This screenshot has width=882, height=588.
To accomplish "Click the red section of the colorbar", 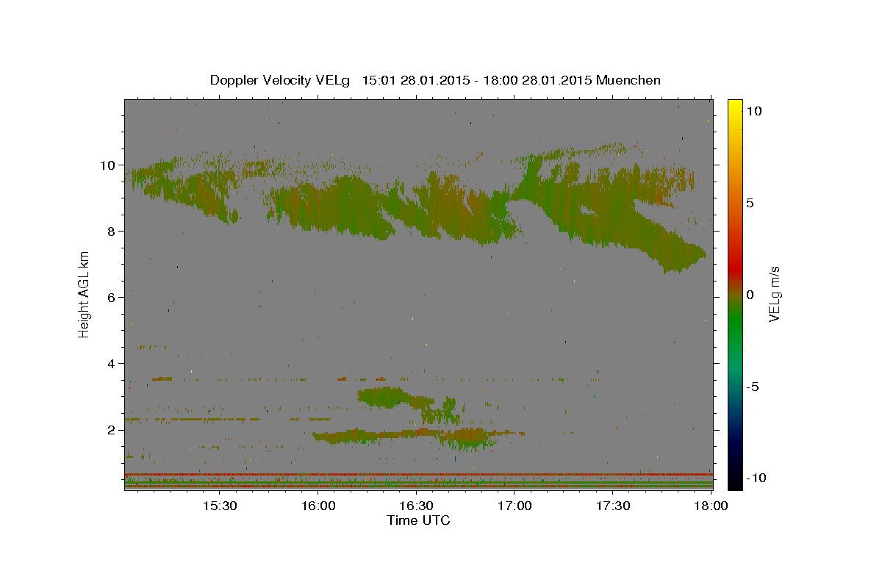I will tap(735, 268).
